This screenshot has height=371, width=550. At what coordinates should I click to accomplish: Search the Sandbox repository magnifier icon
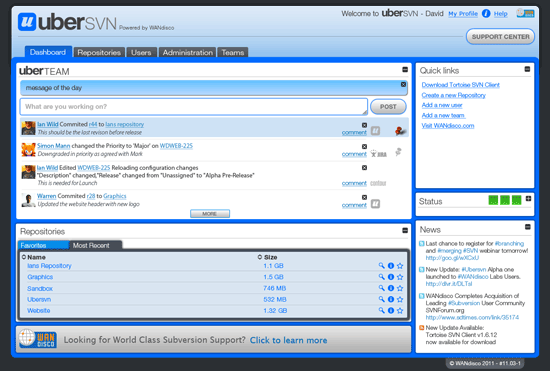tap(382, 288)
